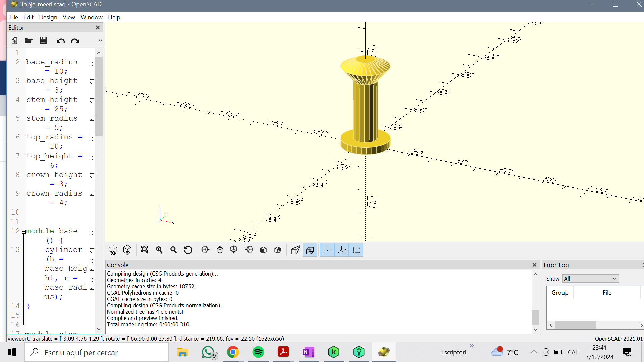644x362 pixels.
Task: Expand more Editor toolbar options
Action: coord(100,40)
